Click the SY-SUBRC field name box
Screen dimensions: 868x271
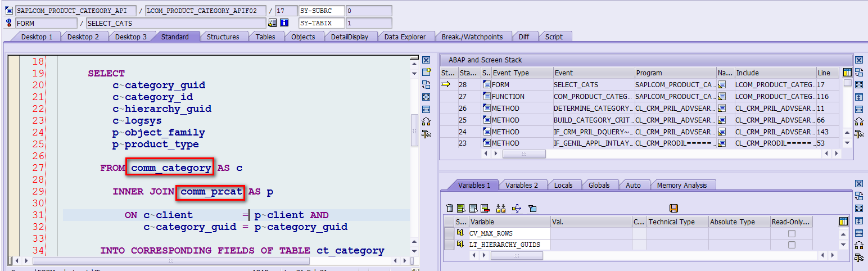tap(320, 11)
